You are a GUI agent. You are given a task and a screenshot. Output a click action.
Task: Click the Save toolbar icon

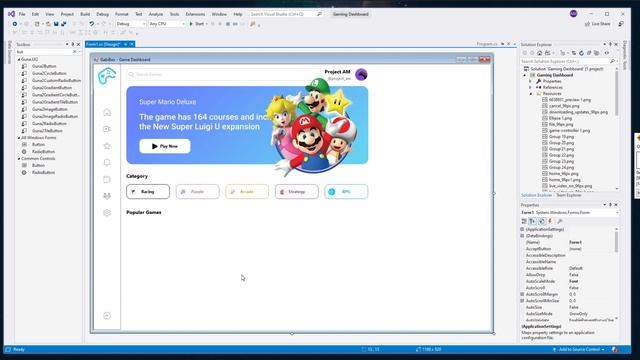click(x=56, y=24)
